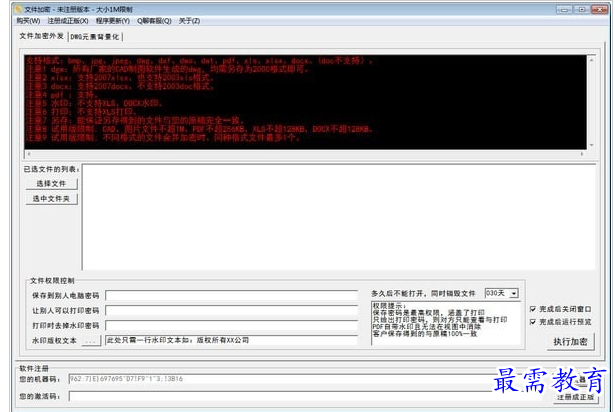Click the 权限提示 hint text box
615x412 pixels.
[x=446, y=323]
